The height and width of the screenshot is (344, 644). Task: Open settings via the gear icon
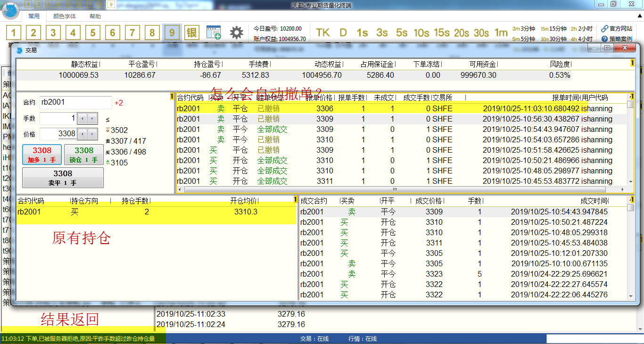[237, 33]
